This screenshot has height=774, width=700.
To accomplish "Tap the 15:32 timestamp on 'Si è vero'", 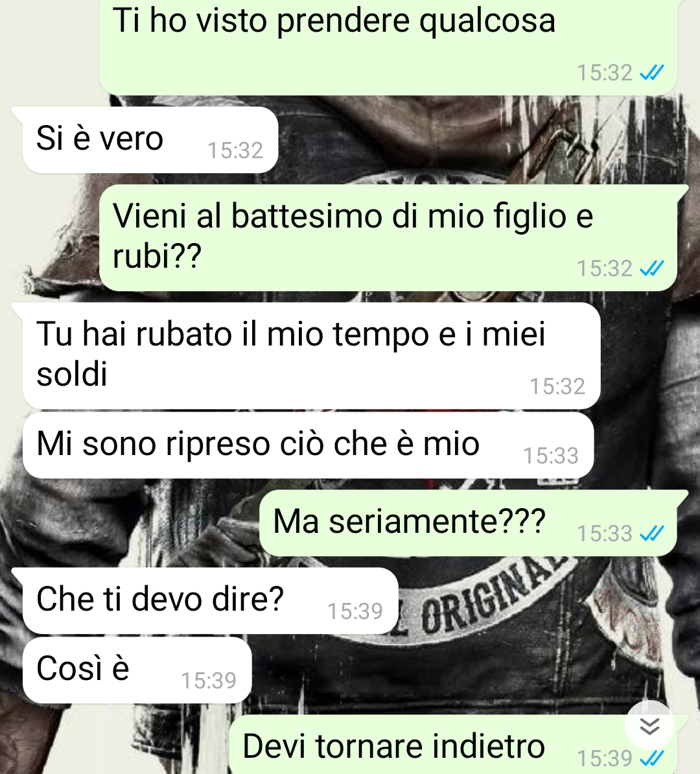I will 235,150.
